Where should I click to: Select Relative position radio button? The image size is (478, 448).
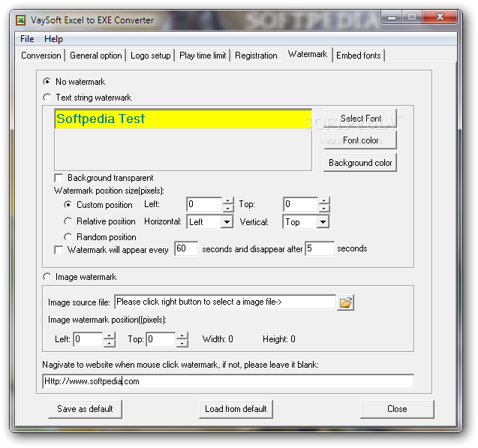point(68,221)
